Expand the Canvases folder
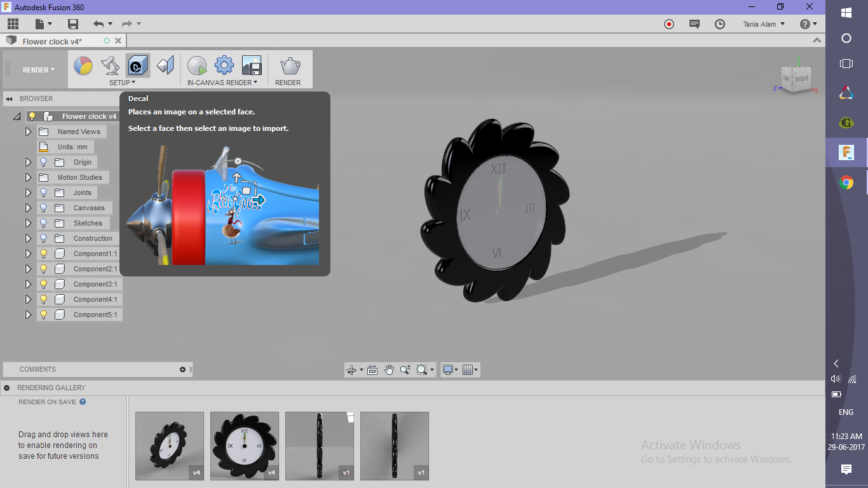Screen dimensions: 868x488 tap(28, 208)
